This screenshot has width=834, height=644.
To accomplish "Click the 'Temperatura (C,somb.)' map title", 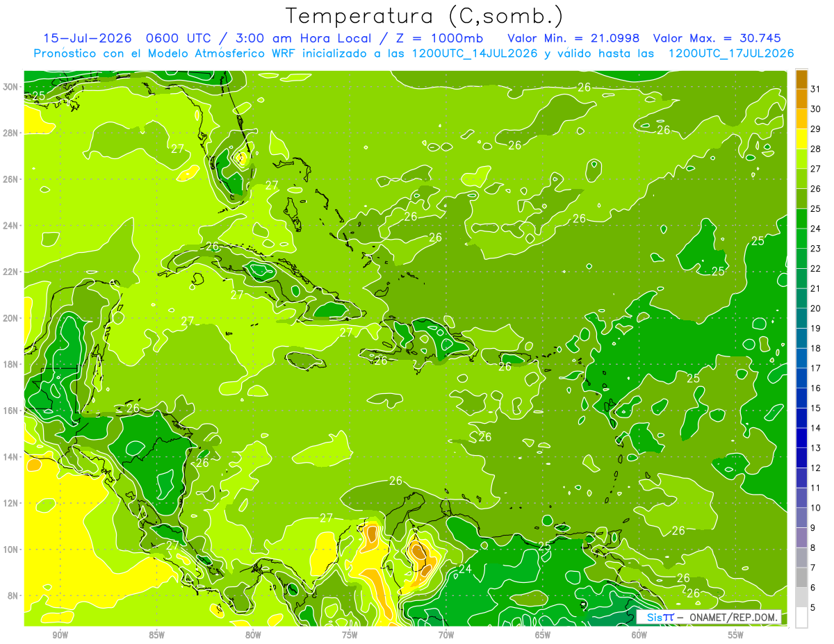I will point(425,16).
